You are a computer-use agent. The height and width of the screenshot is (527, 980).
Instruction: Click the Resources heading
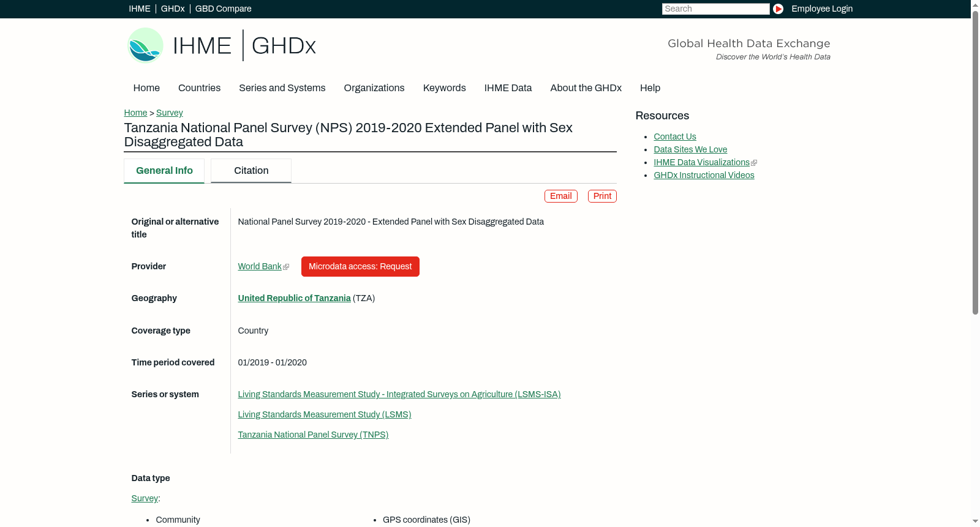(x=662, y=116)
